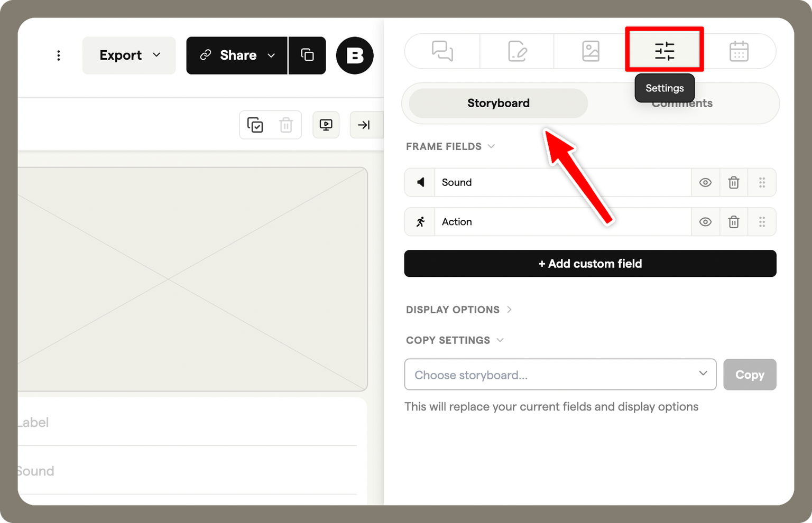The height and width of the screenshot is (523, 812).
Task: Click the B avatar circle
Action: pos(354,55)
